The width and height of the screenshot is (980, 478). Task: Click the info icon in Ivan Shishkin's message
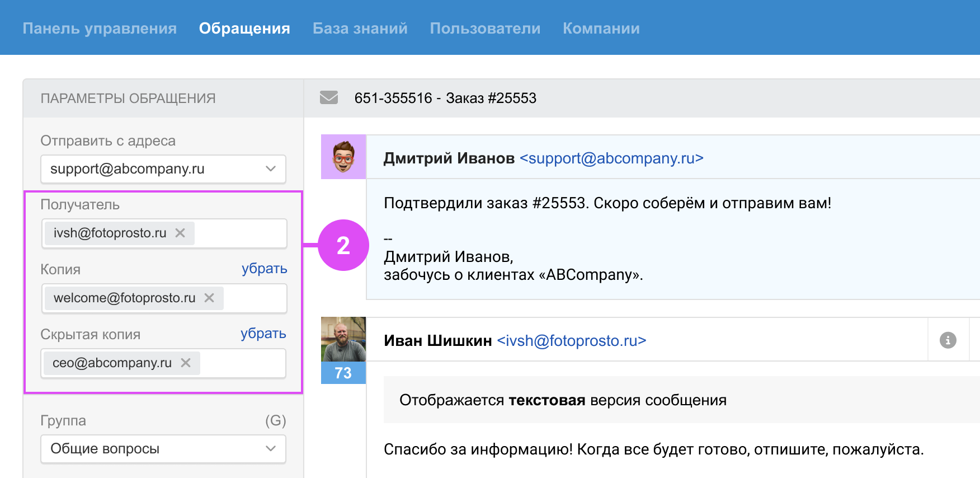click(948, 340)
